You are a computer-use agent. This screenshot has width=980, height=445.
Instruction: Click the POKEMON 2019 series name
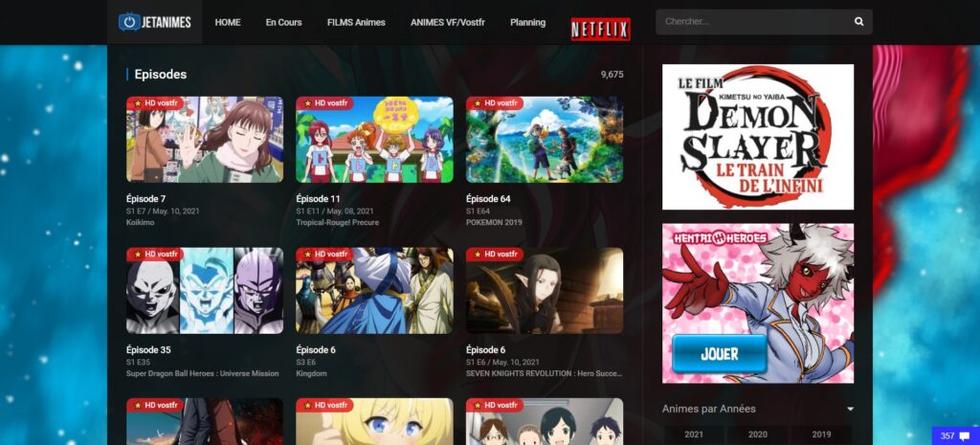[x=494, y=222]
